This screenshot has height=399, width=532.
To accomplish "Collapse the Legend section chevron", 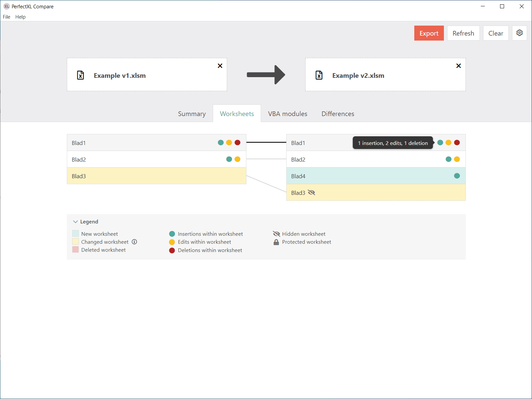I will (75, 222).
